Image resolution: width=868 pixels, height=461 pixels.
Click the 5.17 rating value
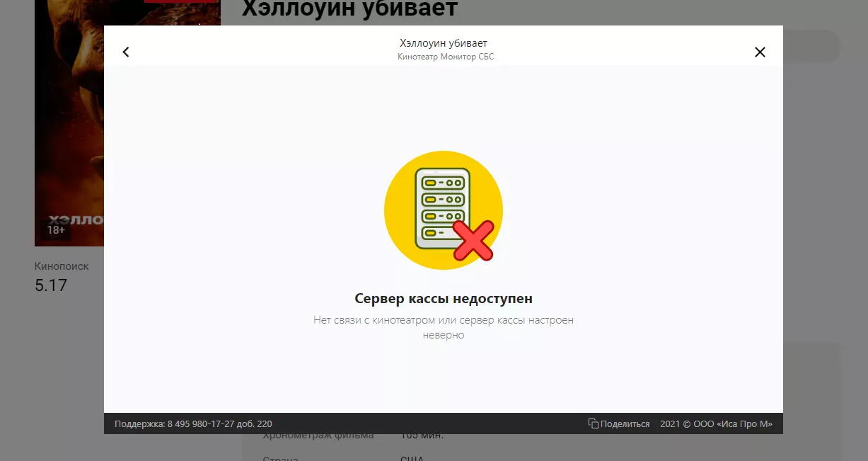tap(51, 285)
